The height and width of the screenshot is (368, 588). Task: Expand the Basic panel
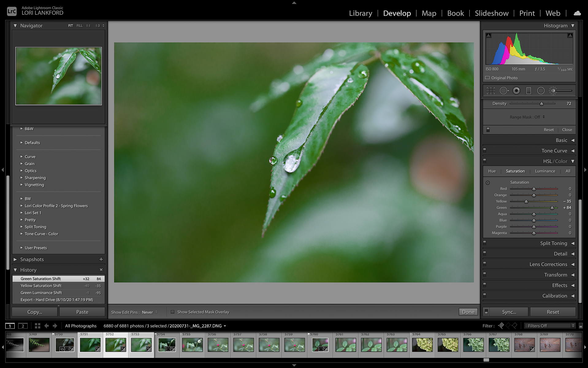point(573,140)
